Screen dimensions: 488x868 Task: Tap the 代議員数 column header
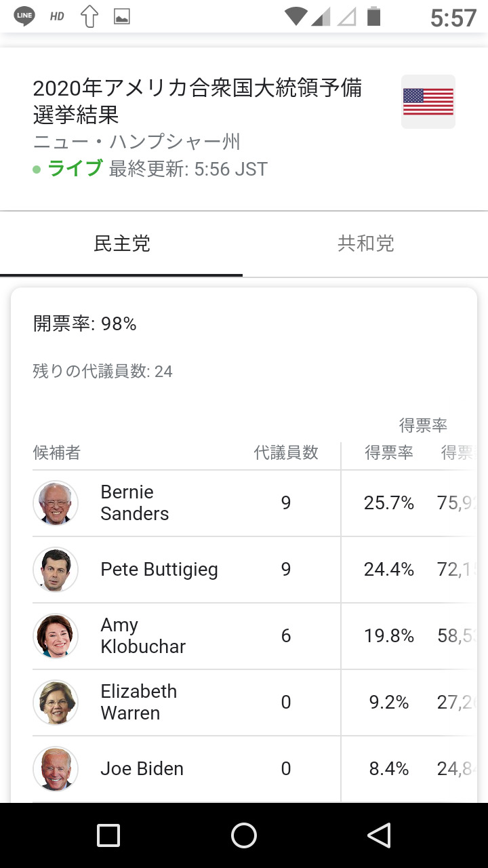[286, 453]
